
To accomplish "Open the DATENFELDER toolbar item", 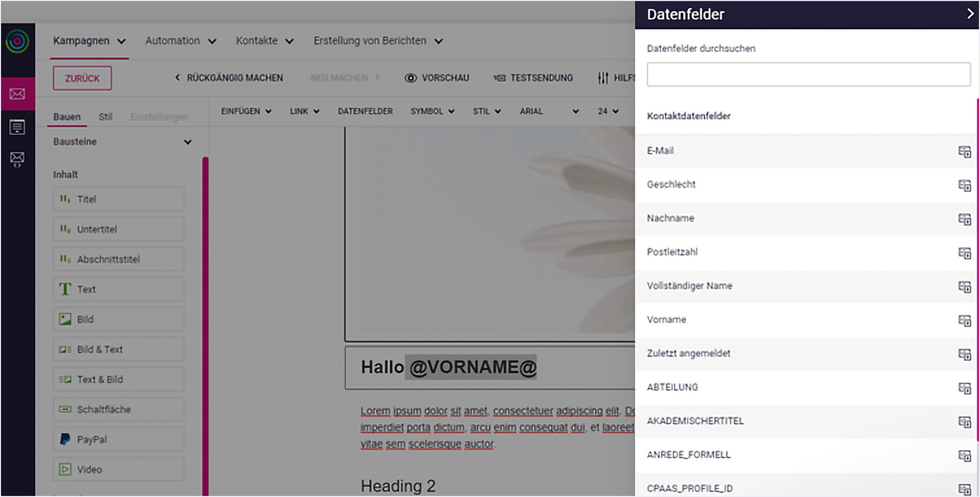I will (364, 111).
